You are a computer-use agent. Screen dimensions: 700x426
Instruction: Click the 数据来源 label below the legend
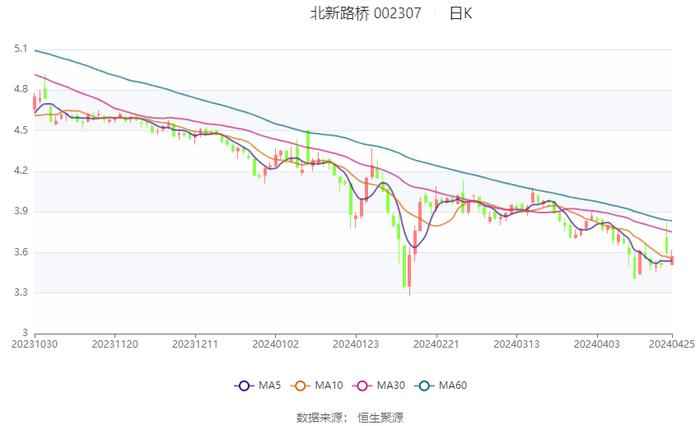(320, 416)
